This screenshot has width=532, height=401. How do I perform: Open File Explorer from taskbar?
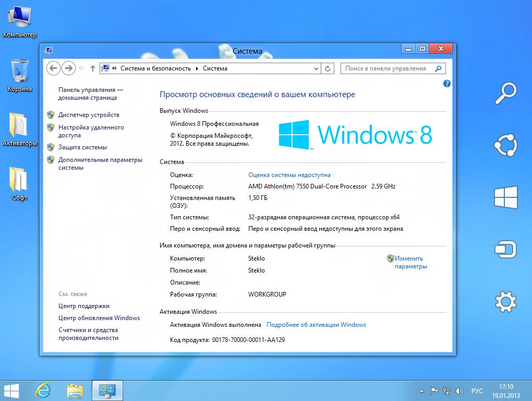click(x=75, y=391)
